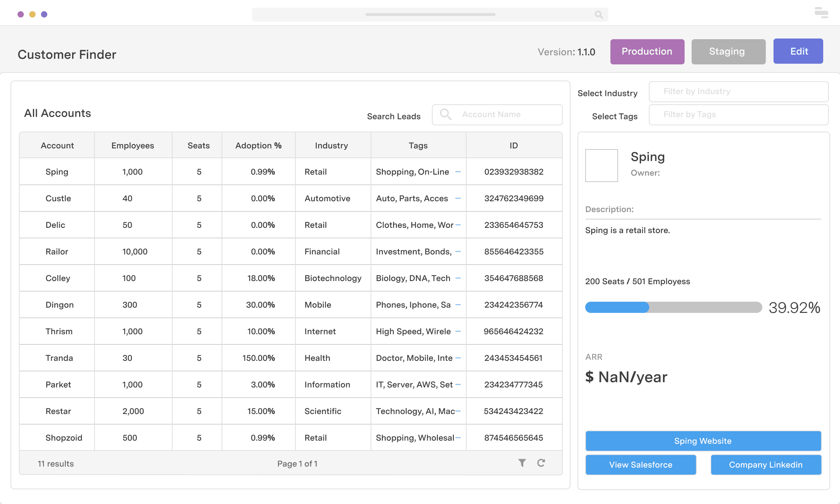
Task: Select the Colley account row
Action: tap(58, 278)
